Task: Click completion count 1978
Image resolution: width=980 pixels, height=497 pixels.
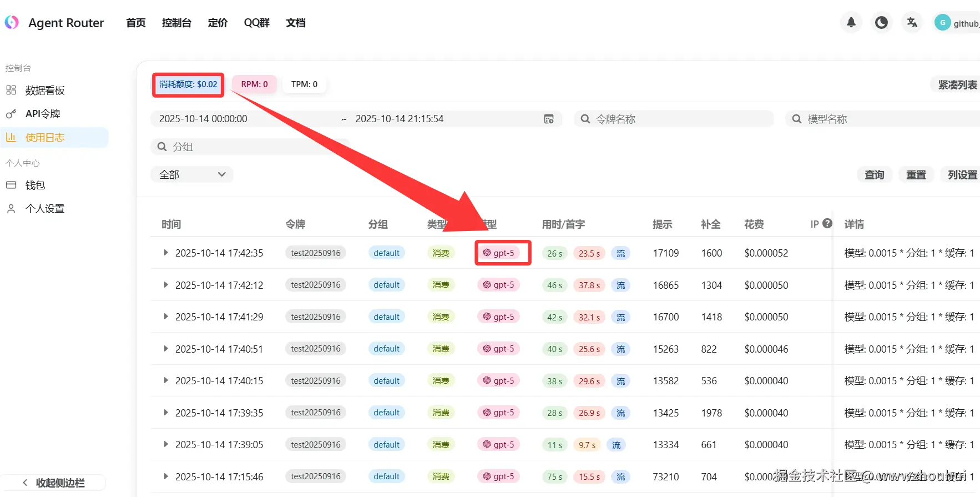Action: tap(711, 413)
